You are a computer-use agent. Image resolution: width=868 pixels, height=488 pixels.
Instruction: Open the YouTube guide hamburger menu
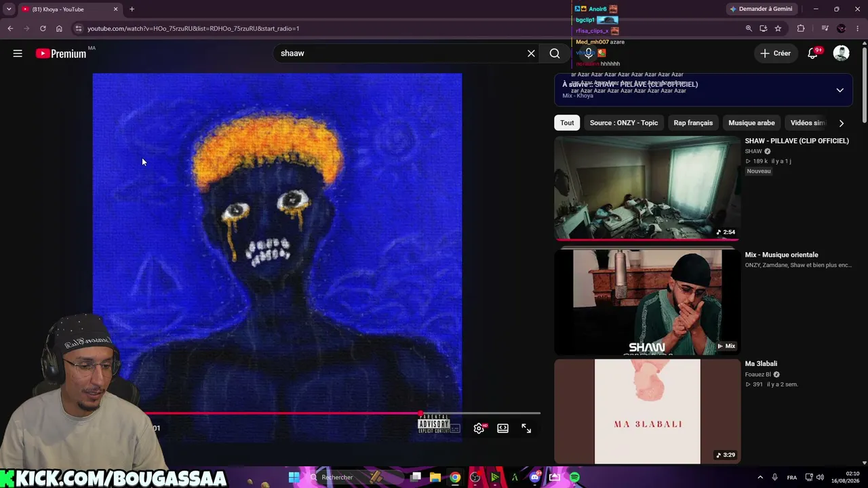18,54
